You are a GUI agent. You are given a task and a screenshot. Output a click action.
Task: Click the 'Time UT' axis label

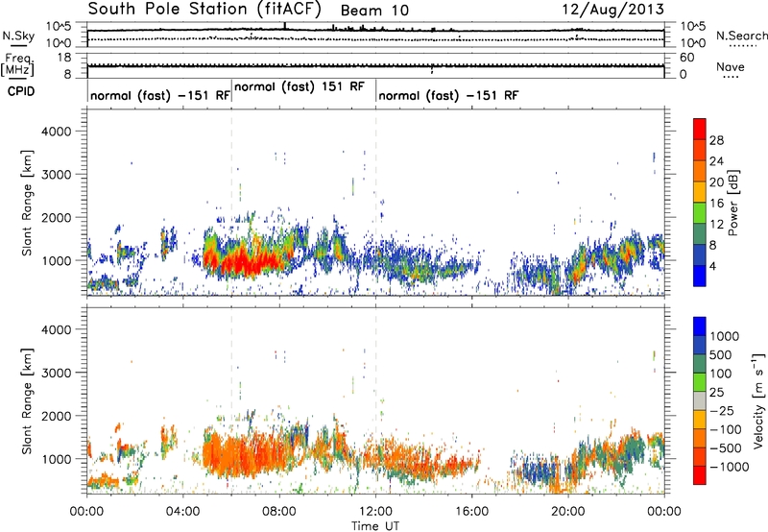375,525
